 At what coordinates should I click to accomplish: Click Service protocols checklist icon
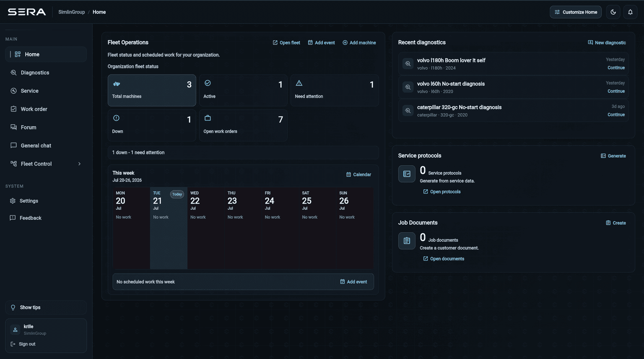(x=407, y=174)
